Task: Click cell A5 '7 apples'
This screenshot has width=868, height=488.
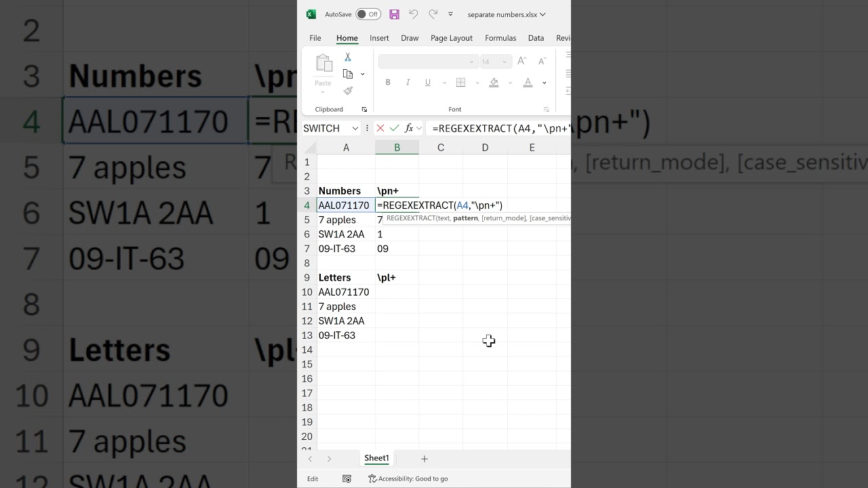Action: point(346,220)
